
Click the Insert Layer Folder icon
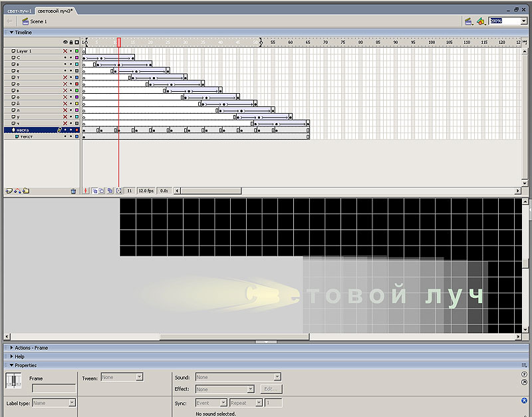[x=26, y=191]
